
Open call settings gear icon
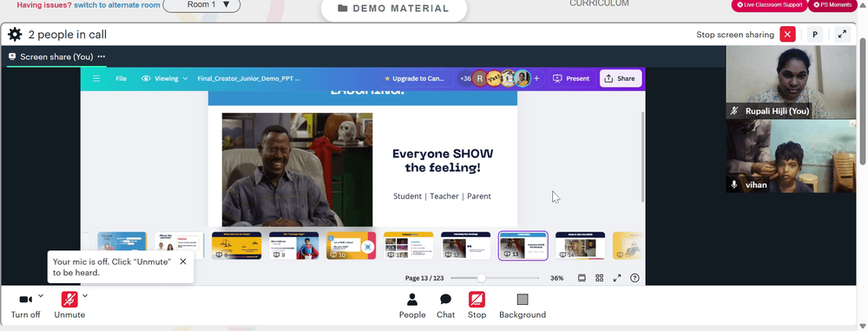(15, 35)
